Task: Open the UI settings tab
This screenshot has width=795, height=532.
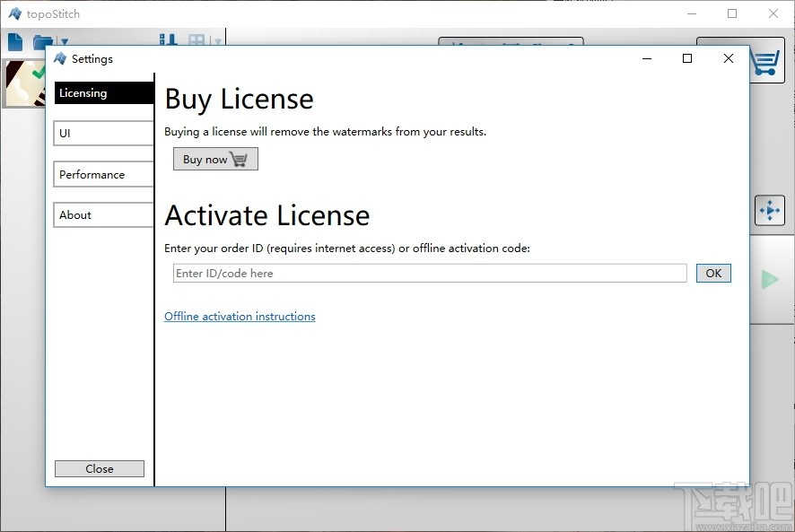Action: coord(104,134)
